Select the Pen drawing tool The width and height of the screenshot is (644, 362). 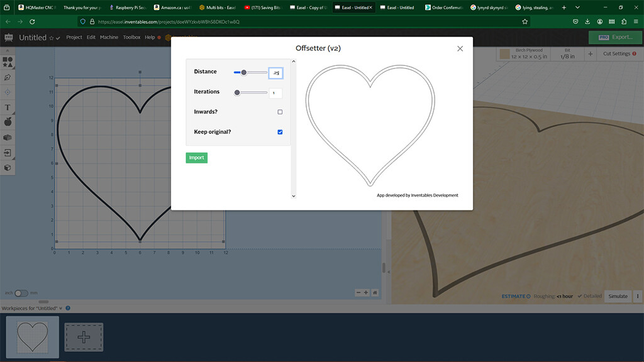(x=8, y=77)
